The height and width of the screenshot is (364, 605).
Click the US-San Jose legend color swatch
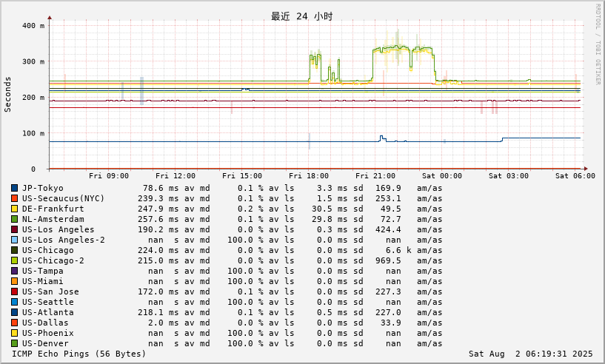pos(15,292)
